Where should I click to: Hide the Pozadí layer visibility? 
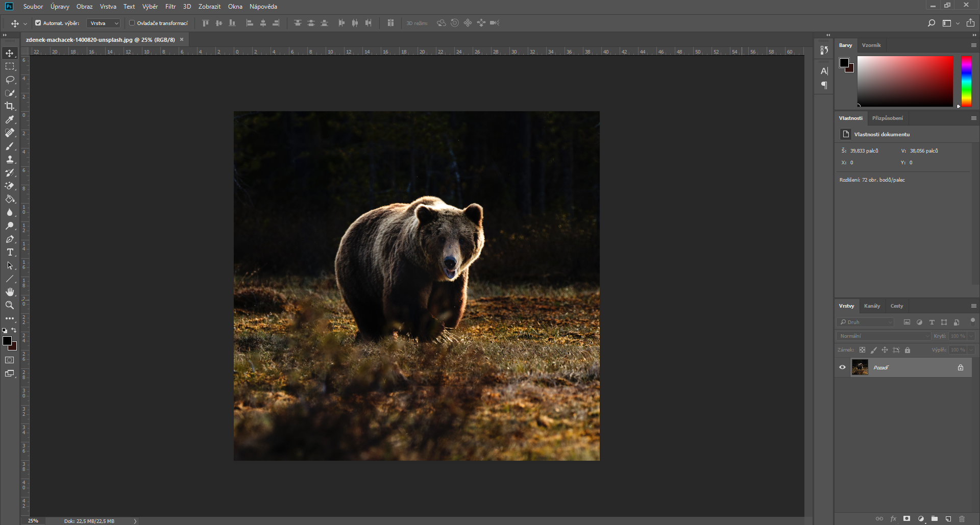(842, 367)
